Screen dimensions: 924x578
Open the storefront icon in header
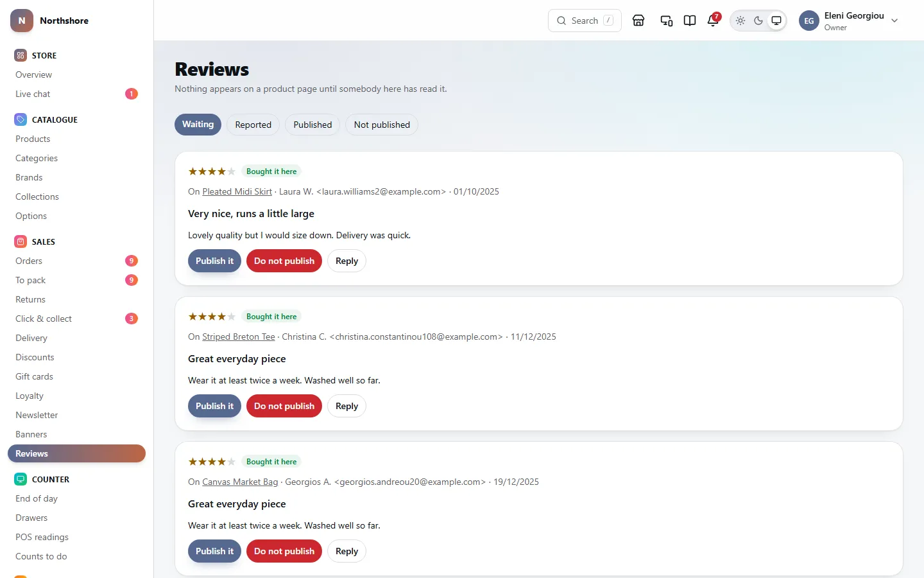[x=638, y=21]
